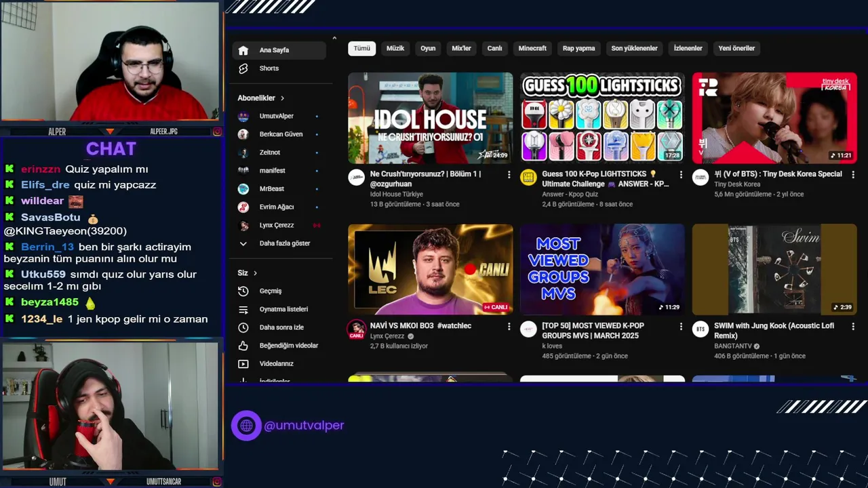Click the globe icon beside @umutvalper
The height and width of the screenshot is (488, 868).
[x=246, y=426]
